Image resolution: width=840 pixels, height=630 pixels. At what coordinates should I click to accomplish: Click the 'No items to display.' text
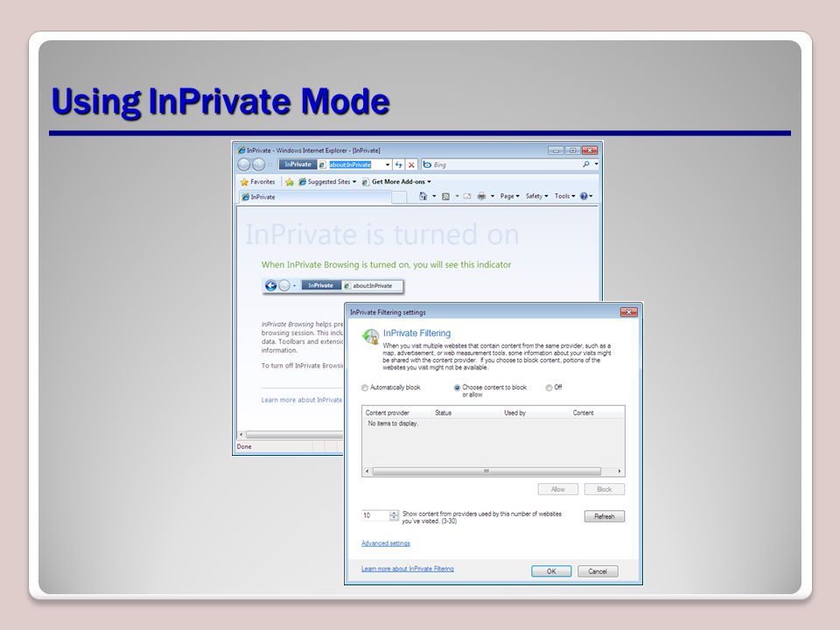[x=393, y=423]
